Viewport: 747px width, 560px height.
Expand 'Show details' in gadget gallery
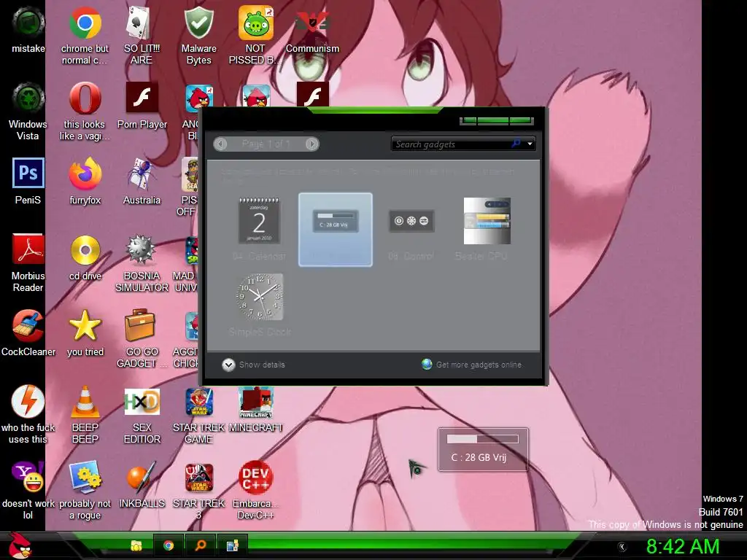[253, 365]
